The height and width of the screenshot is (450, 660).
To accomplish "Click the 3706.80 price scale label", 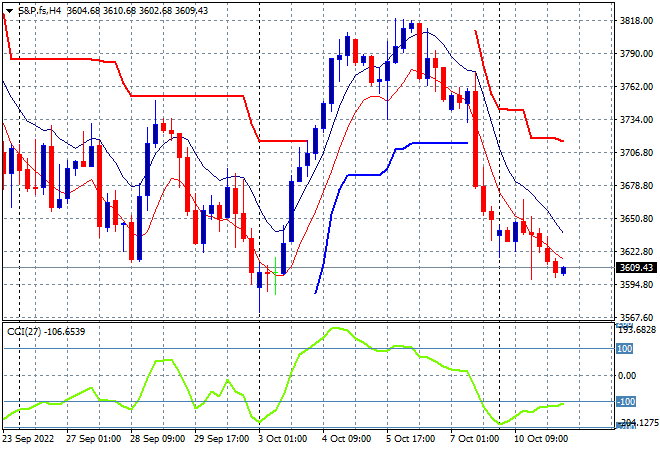I will (636, 152).
